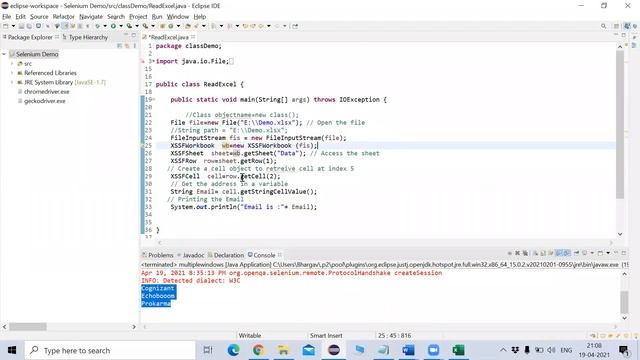Screen dimensions: 640x360
Task: Switch to the Javadoc tab
Action: tap(191, 255)
